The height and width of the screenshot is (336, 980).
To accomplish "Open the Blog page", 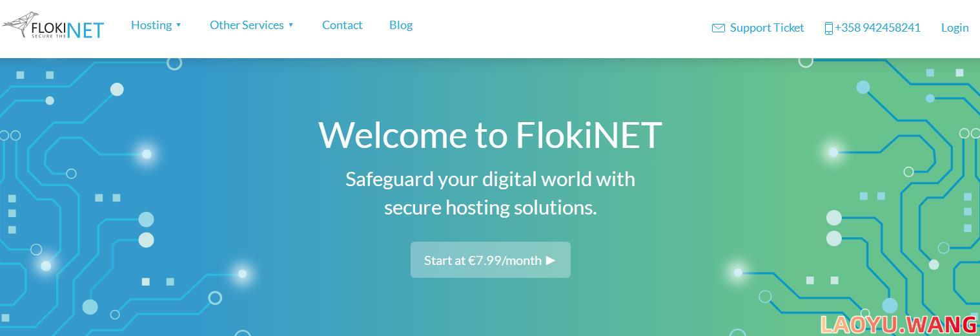I will click(x=401, y=25).
